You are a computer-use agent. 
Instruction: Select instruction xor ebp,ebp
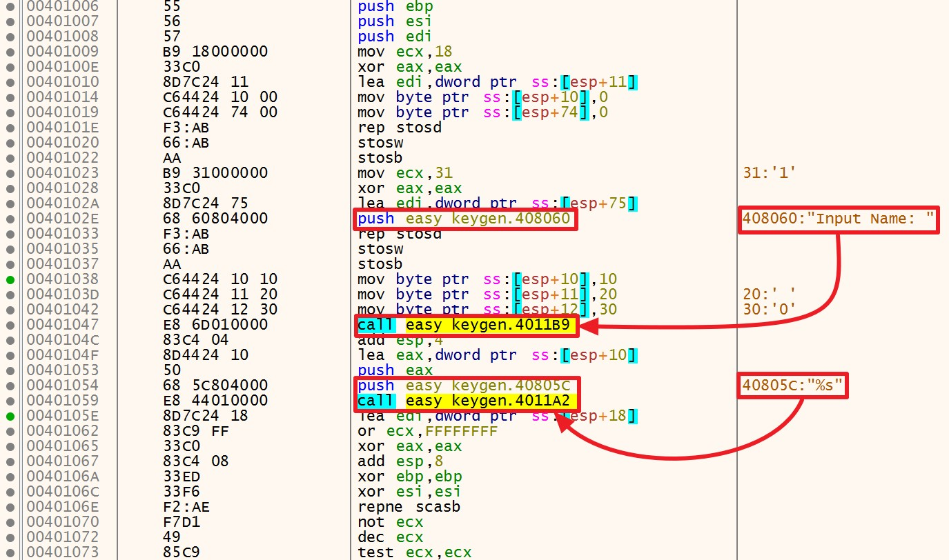[x=410, y=477]
